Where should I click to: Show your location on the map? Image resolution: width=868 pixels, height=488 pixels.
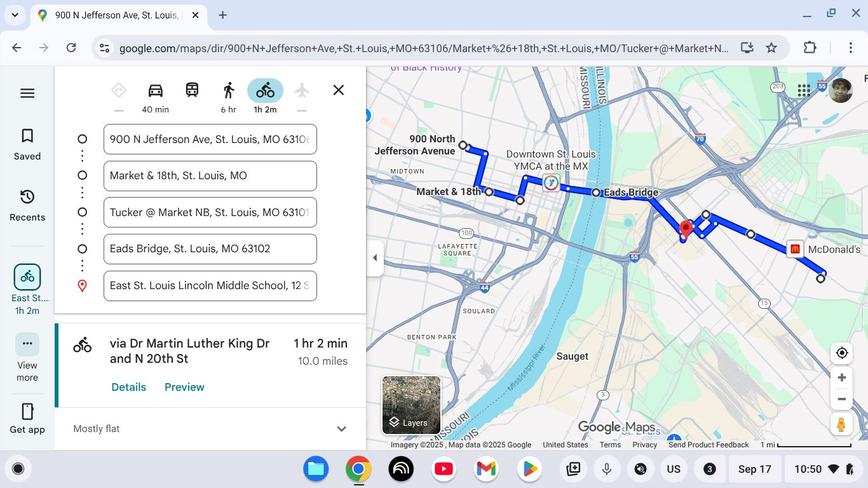842,353
